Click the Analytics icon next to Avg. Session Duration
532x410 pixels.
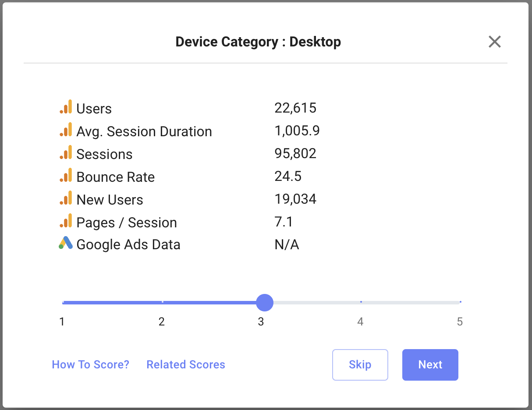pyautogui.click(x=66, y=130)
